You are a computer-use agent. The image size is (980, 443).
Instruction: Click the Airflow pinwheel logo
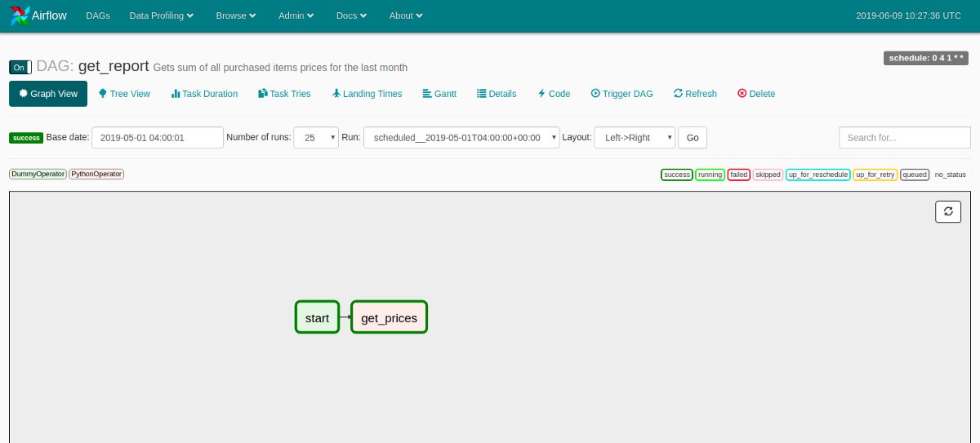click(x=20, y=16)
